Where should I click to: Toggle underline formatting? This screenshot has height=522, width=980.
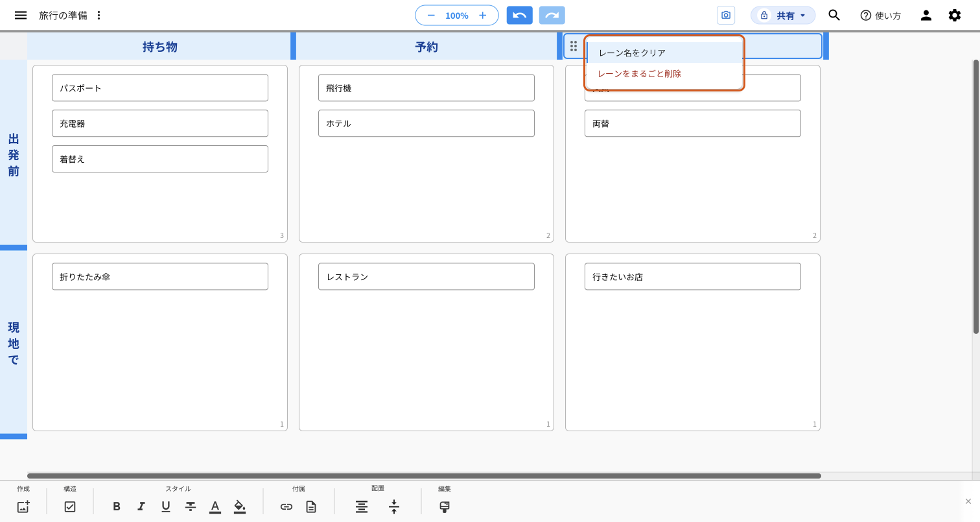166,506
